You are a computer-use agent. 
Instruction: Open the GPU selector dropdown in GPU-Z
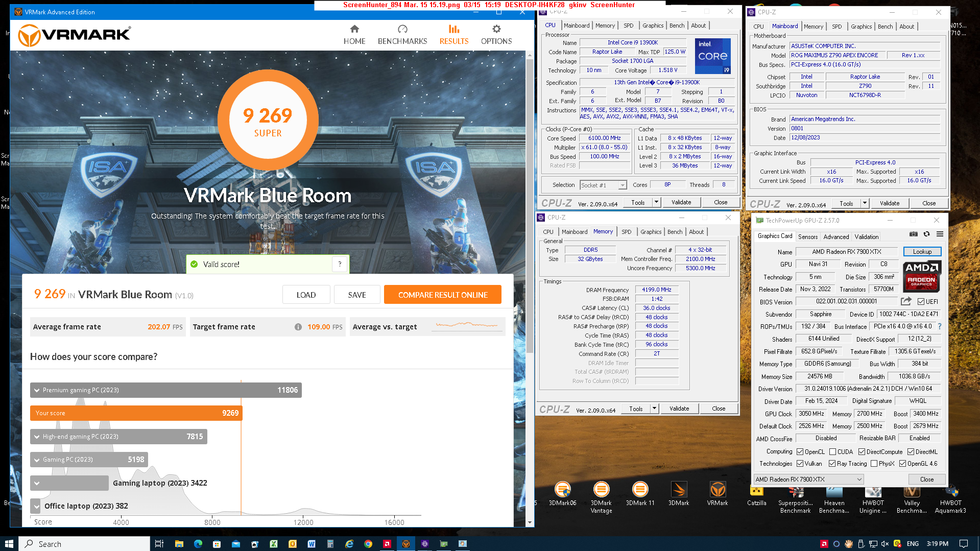point(808,480)
